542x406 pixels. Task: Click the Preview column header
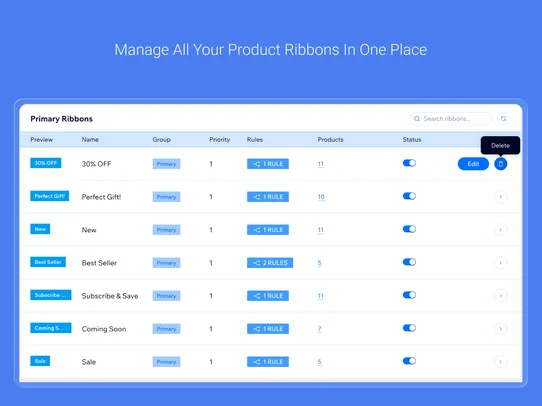[x=41, y=140]
